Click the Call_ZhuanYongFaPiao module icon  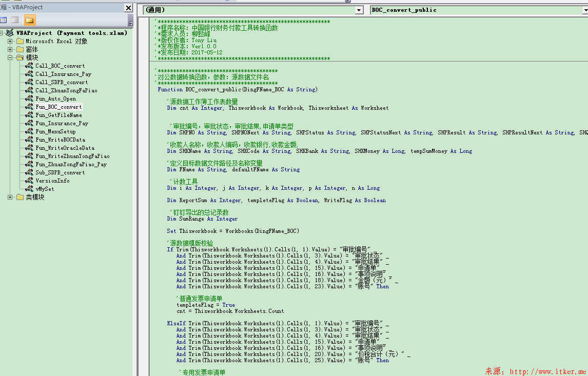29,90
